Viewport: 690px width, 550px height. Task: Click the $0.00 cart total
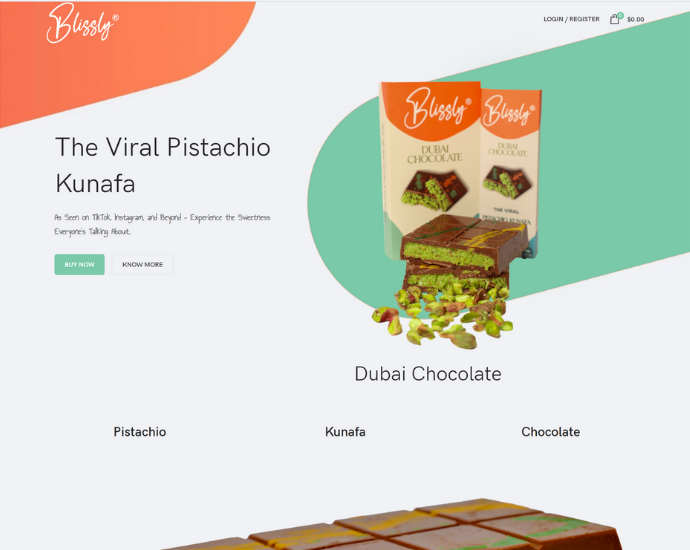(x=635, y=19)
